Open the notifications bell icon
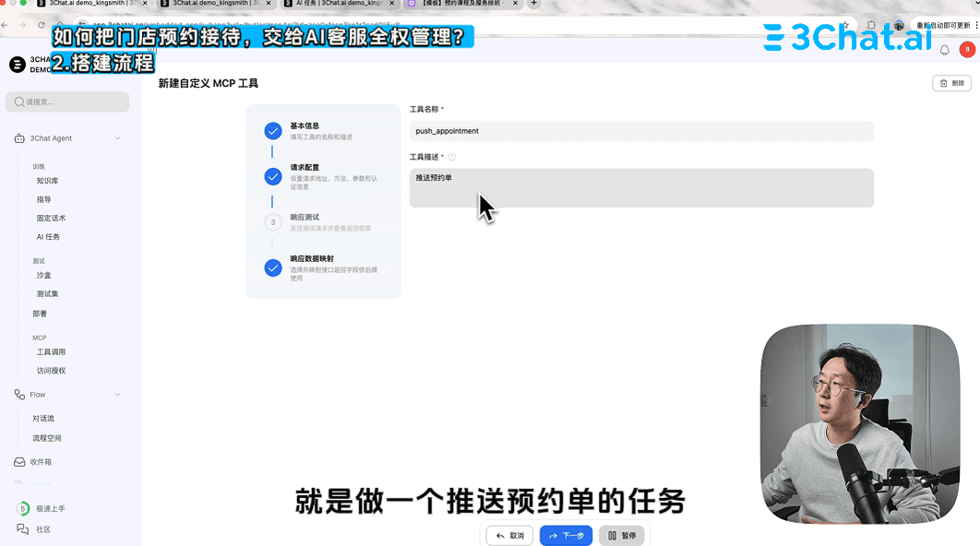980x546 pixels. coord(944,50)
